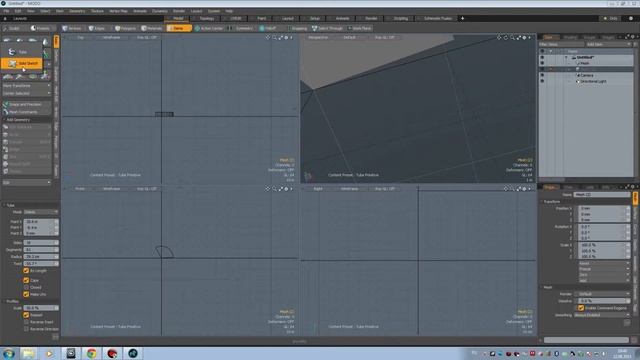Open the Render menu

(179, 11)
